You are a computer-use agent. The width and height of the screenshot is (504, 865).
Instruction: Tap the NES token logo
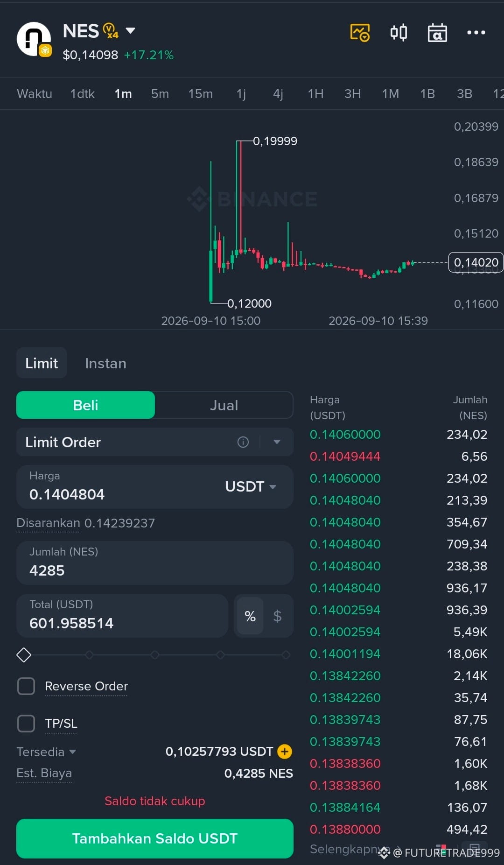tap(34, 39)
